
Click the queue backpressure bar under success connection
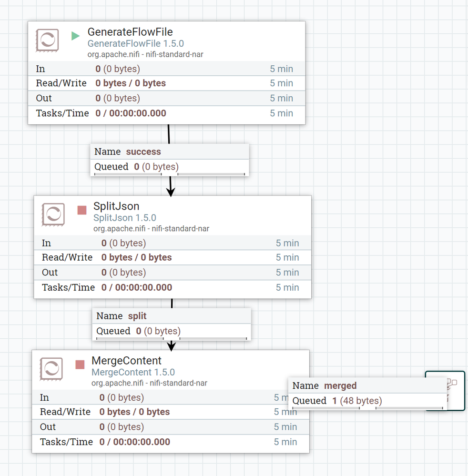click(x=170, y=174)
